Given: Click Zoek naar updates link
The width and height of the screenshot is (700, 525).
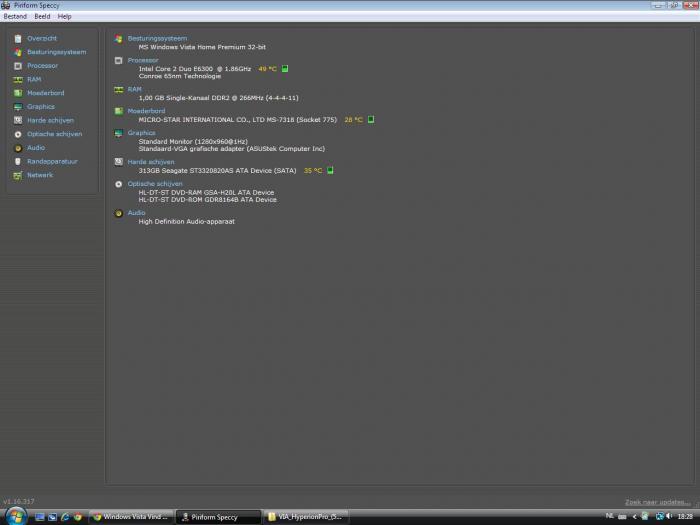Looking at the screenshot, I should tap(658, 502).
